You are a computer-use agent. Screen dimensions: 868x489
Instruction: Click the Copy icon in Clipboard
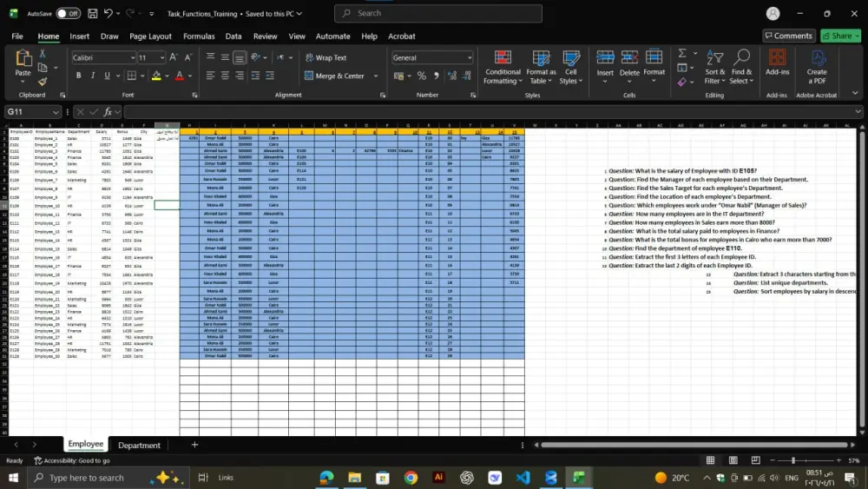click(x=43, y=68)
